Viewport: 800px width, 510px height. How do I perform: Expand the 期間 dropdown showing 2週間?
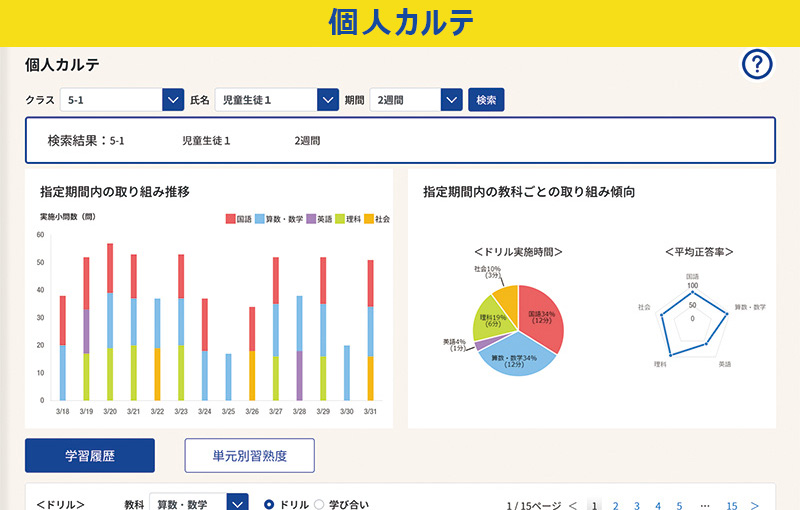(x=451, y=100)
